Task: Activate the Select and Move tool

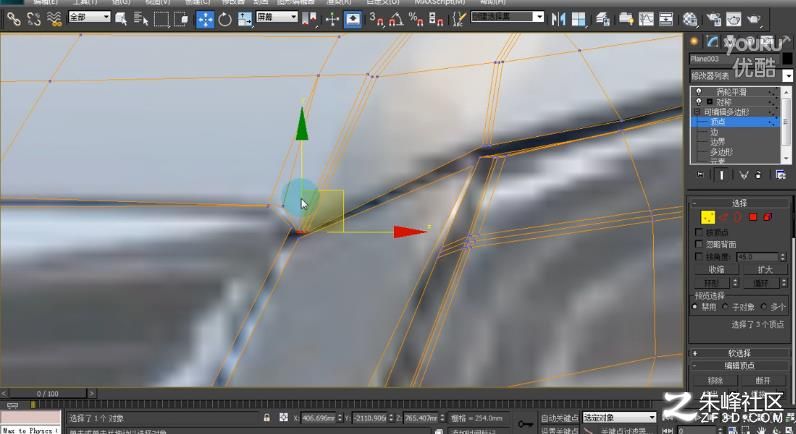Action: 205,19
